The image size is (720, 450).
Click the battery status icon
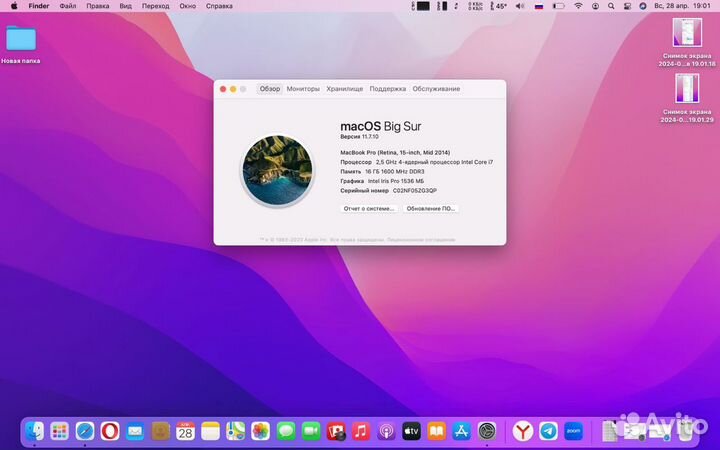[558, 6]
